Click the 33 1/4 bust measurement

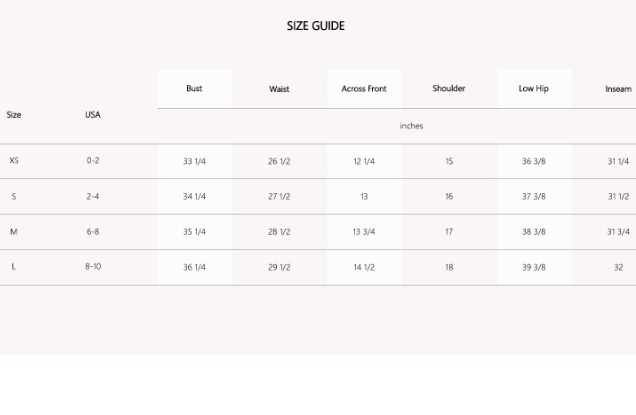pyautogui.click(x=194, y=162)
